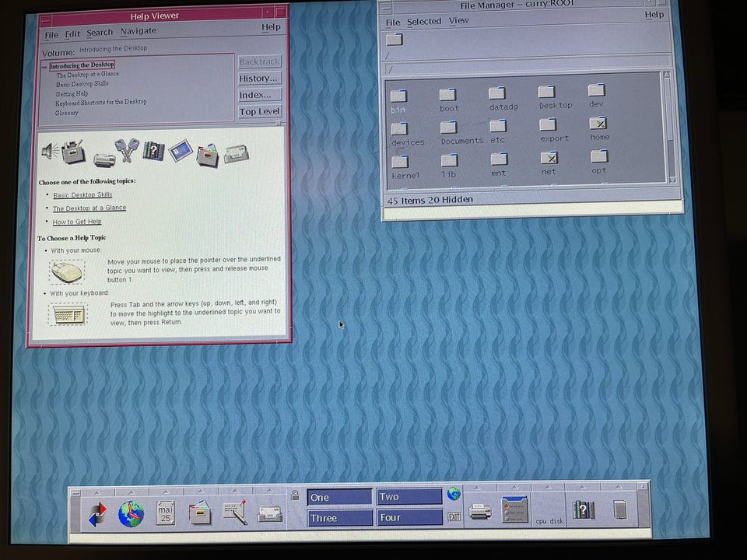The width and height of the screenshot is (747, 560).
Task: Launch the globe clock icon in front panel
Action: pos(131,514)
